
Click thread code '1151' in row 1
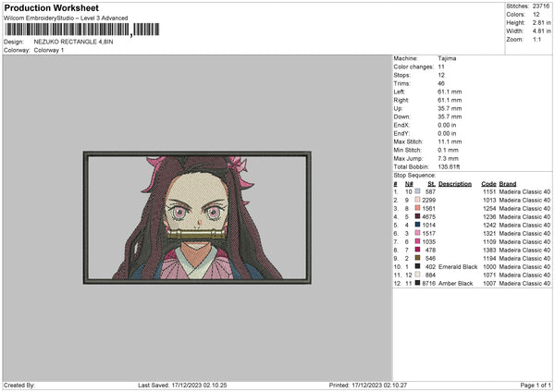point(489,191)
